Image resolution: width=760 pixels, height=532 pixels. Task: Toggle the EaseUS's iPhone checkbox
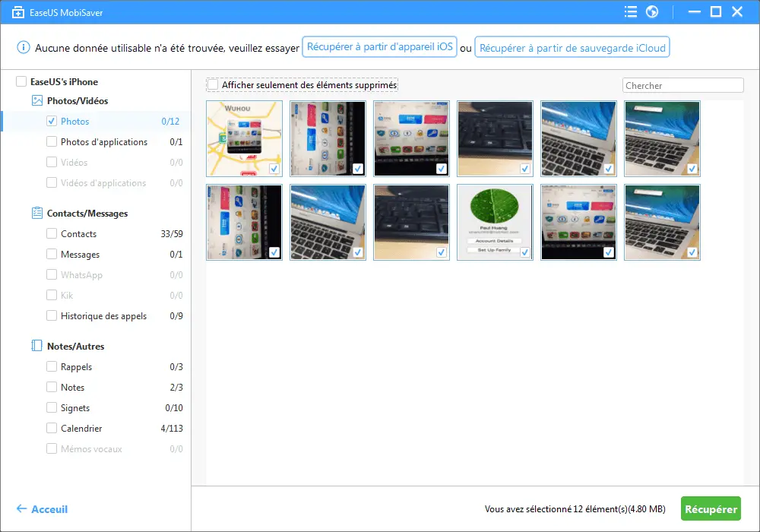point(21,81)
